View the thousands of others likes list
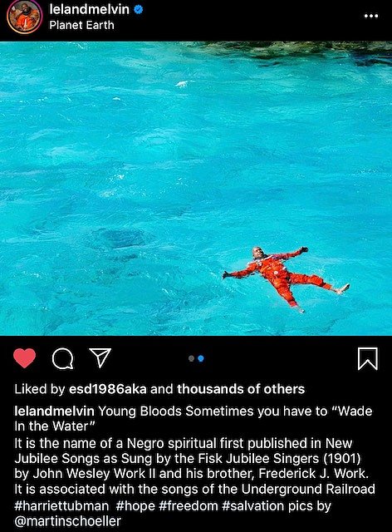This screenshot has width=392, height=532. (x=241, y=389)
